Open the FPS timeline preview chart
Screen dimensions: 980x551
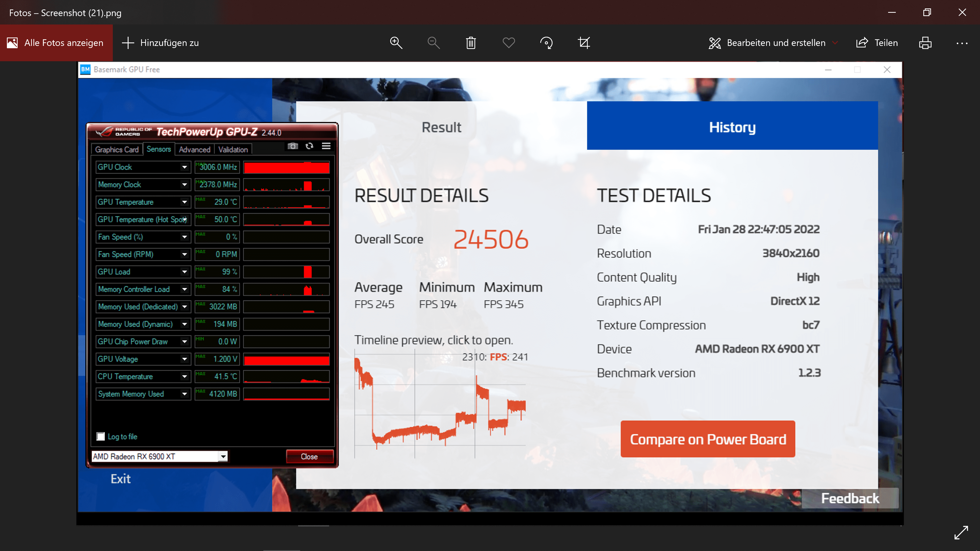[440, 404]
